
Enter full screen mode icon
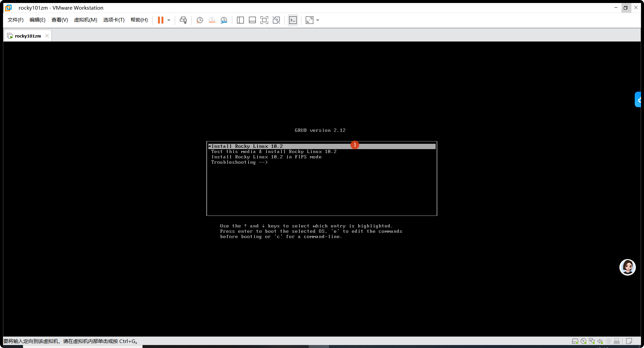[x=264, y=20]
